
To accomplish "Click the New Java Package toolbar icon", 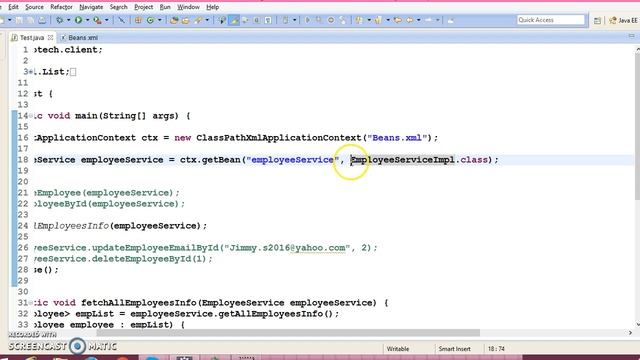I will (x=138, y=20).
